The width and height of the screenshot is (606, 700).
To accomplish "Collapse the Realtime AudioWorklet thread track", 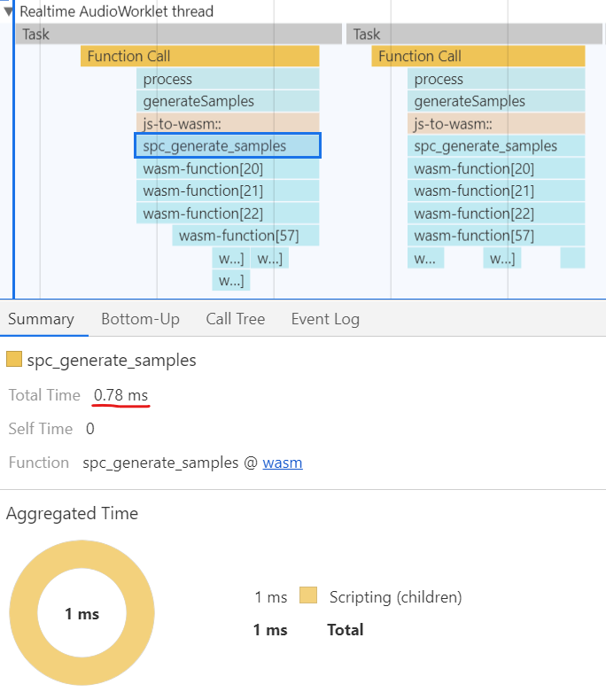I will (x=8, y=12).
